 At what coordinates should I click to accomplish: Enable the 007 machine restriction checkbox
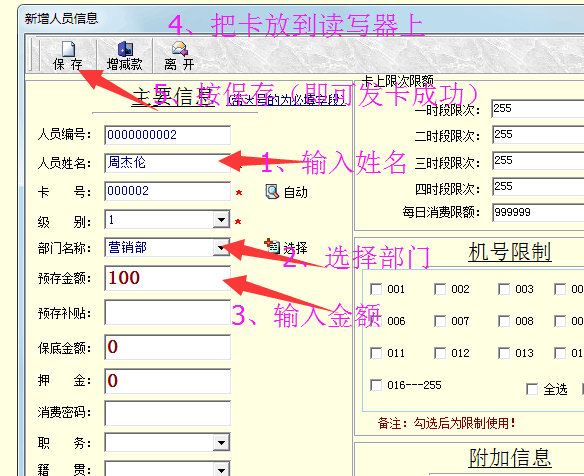click(x=440, y=321)
